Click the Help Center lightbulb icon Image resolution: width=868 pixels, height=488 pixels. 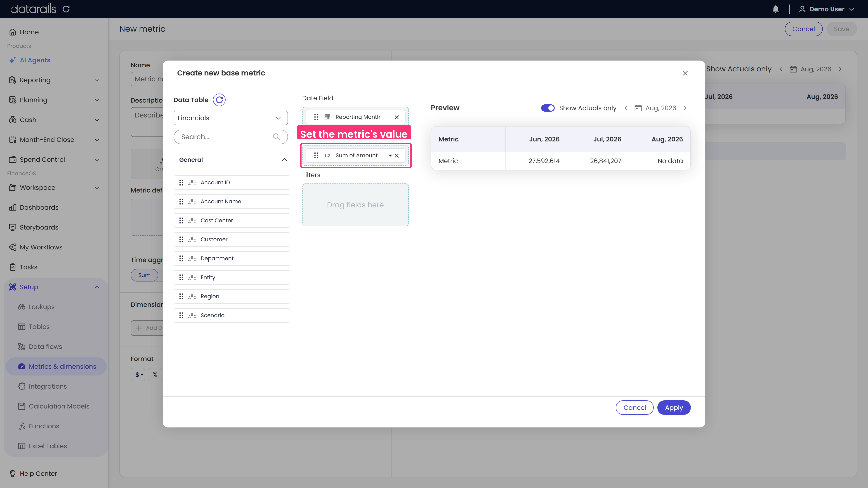[x=12, y=474]
